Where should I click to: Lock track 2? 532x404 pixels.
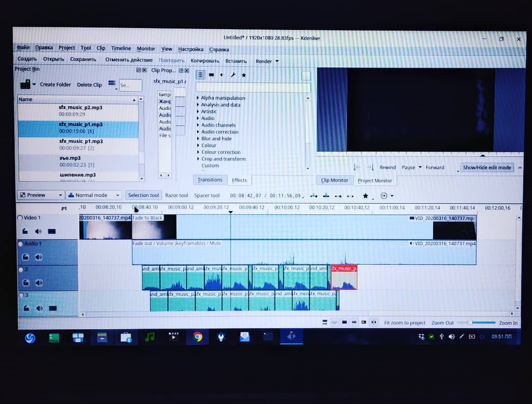point(26,282)
